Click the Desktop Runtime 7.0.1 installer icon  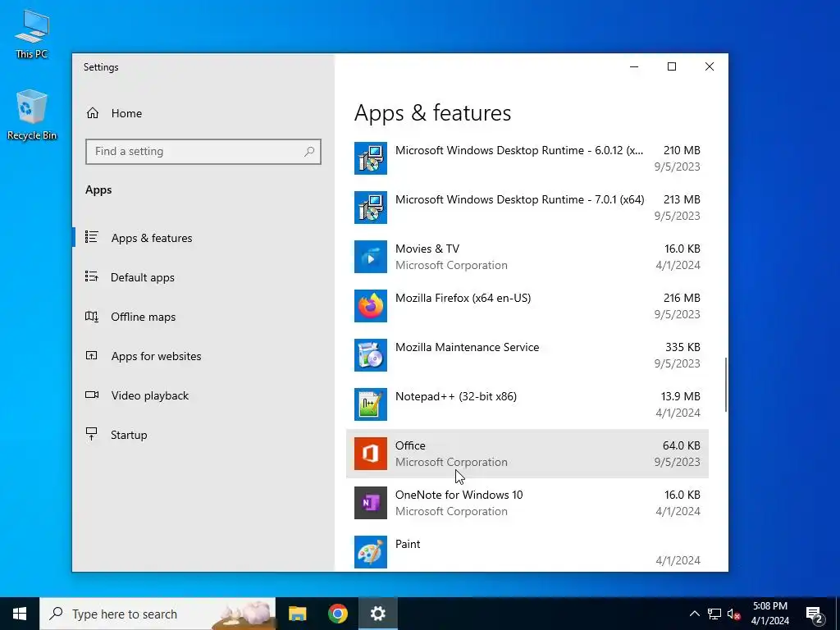point(371,208)
